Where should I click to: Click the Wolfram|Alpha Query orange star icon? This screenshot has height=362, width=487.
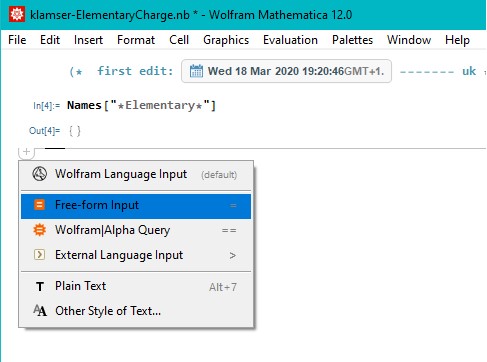click(39, 230)
